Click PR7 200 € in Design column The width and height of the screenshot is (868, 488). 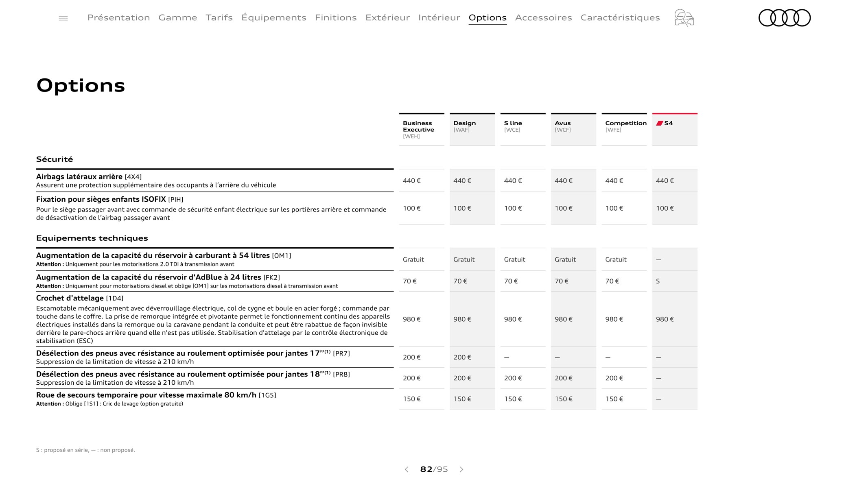[462, 357]
